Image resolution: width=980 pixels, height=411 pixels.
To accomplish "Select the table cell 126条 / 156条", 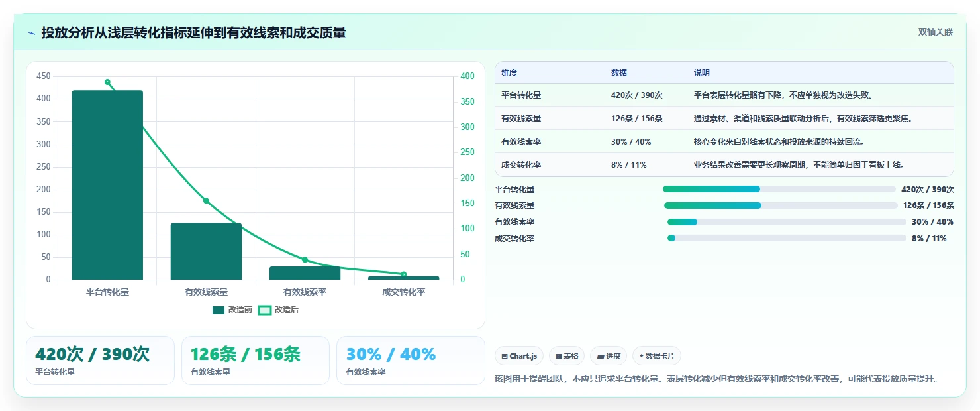I will point(637,119).
